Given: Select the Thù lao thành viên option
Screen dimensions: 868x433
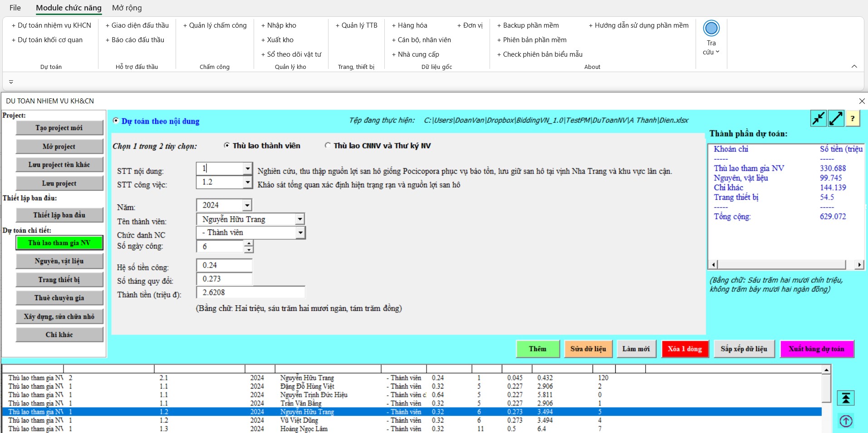Looking at the screenshot, I should pyautogui.click(x=226, y=146).
